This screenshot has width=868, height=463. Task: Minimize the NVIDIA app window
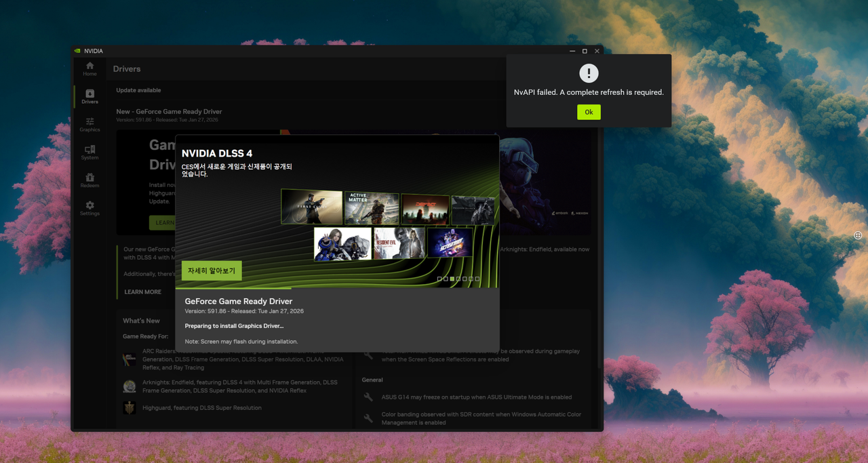tap(572, 51)
